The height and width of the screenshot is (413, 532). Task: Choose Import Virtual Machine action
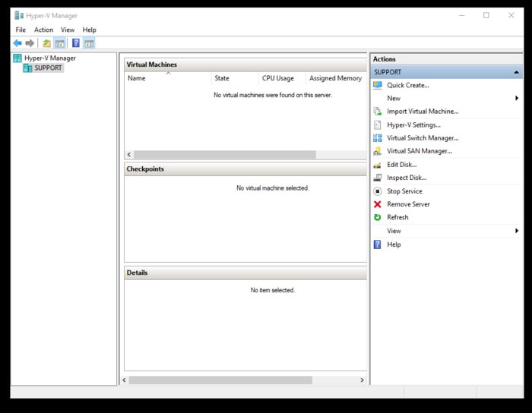click(x=423, y=112)
